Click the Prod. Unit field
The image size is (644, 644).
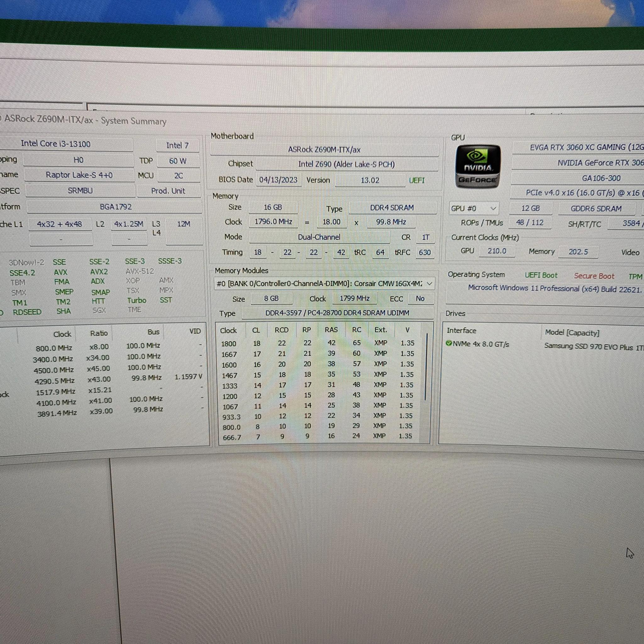click(168, 191)
